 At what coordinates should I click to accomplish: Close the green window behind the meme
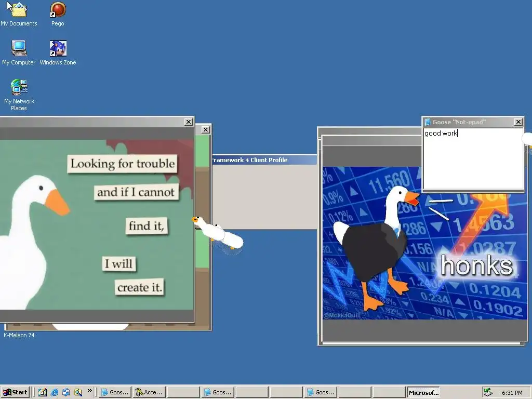pyautogui.click(x=206, y=129)
